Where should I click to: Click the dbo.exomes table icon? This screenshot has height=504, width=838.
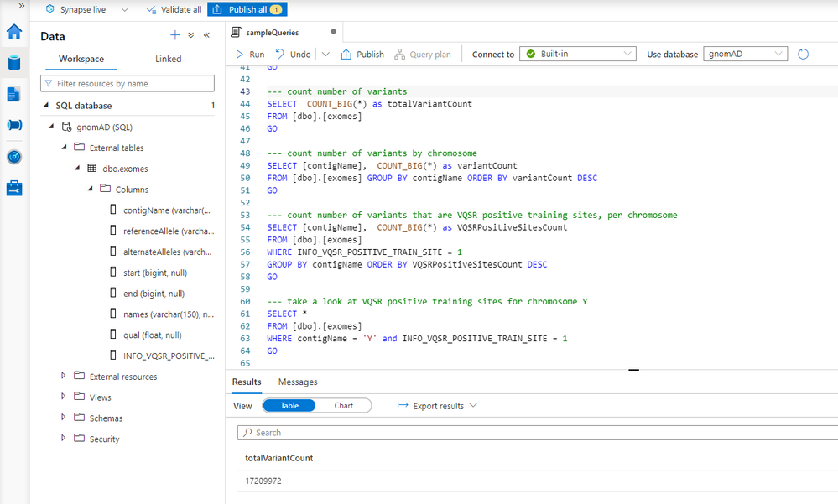click(92, 168)
